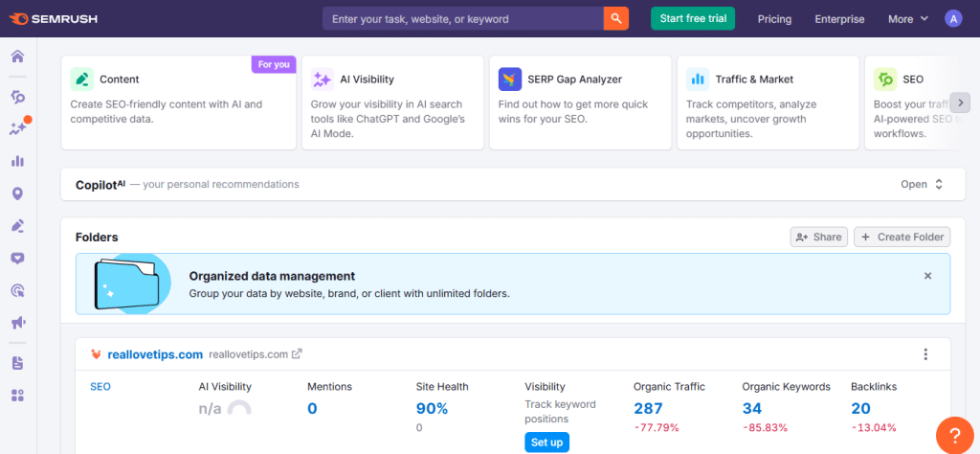The image size is (980, 454).
Task: Click the Organic Keywords -85.83% change
Action: pyautogui.click(x=765, y=428)
